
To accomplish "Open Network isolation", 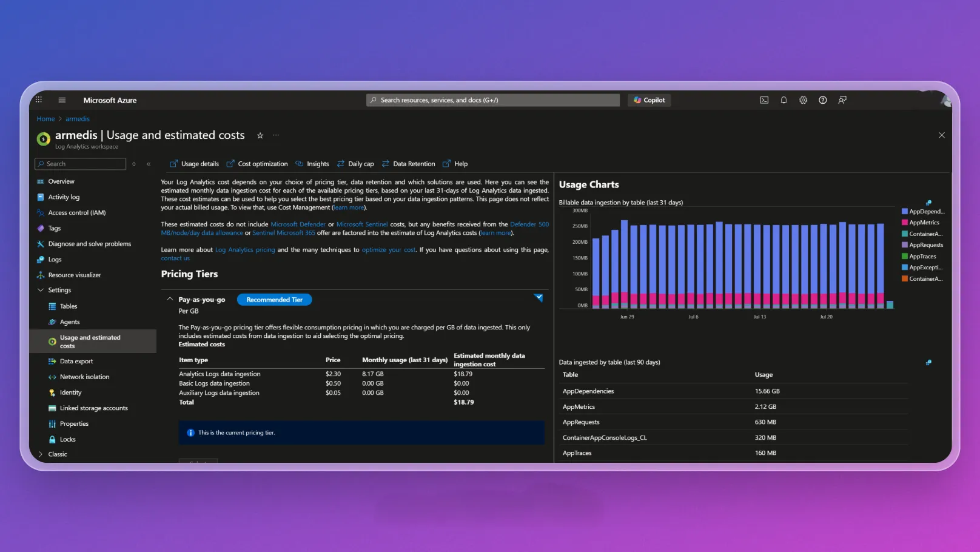I will pos(85,377).
